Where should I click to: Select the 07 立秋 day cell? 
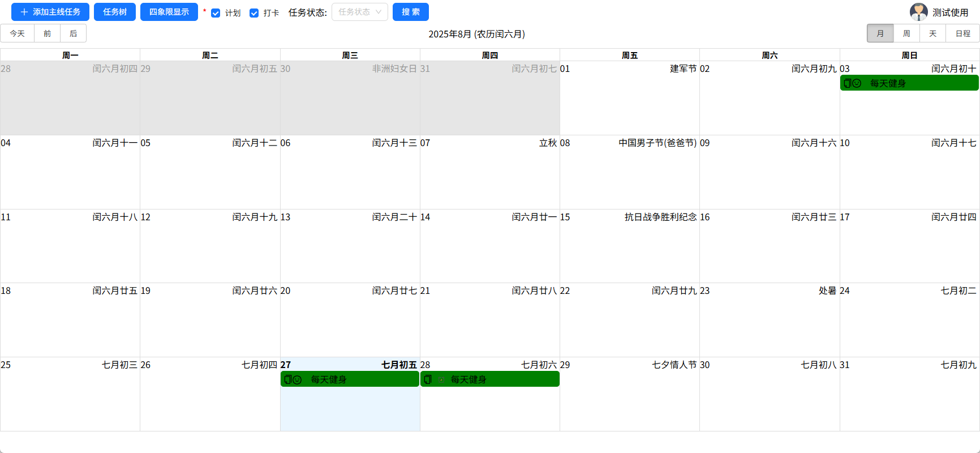[x=490, y=172]
